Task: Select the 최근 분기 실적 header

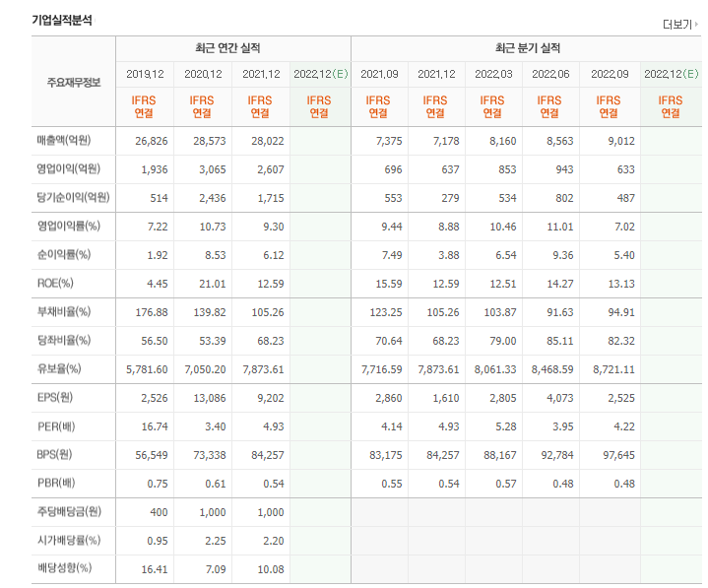Action: 528,48
